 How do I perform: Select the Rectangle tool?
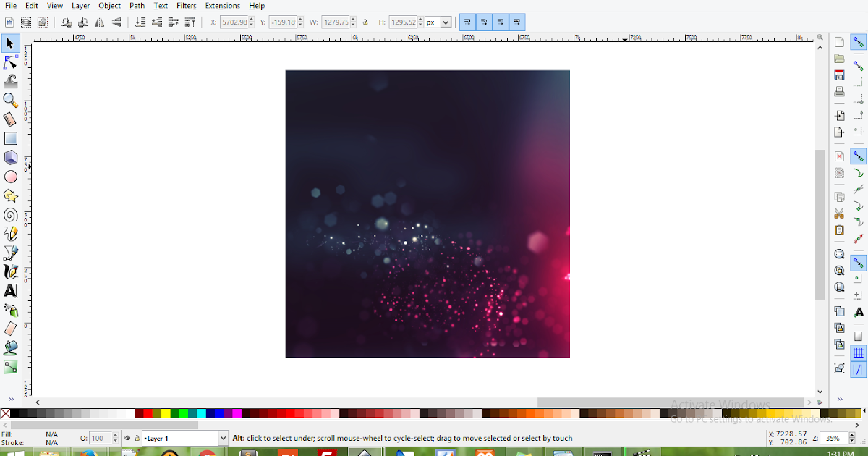point(11,138)
